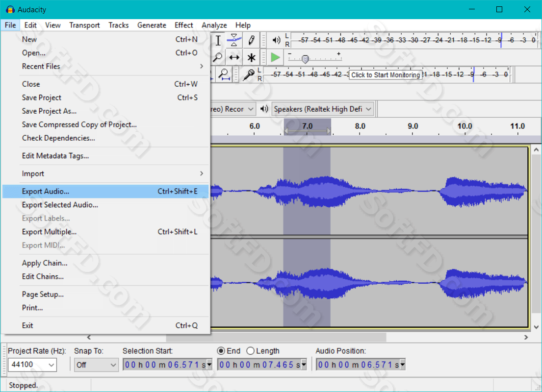This screenshot has width=542, height=392.
Task: Expand the Recent Files submenu
Action: click(105, 66)
